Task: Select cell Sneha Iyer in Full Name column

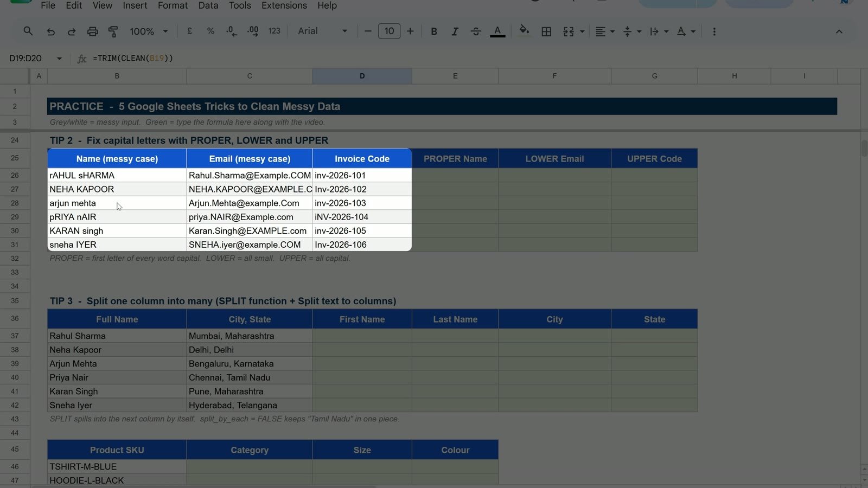Action: pyautogui.click(x=117, y=405)
